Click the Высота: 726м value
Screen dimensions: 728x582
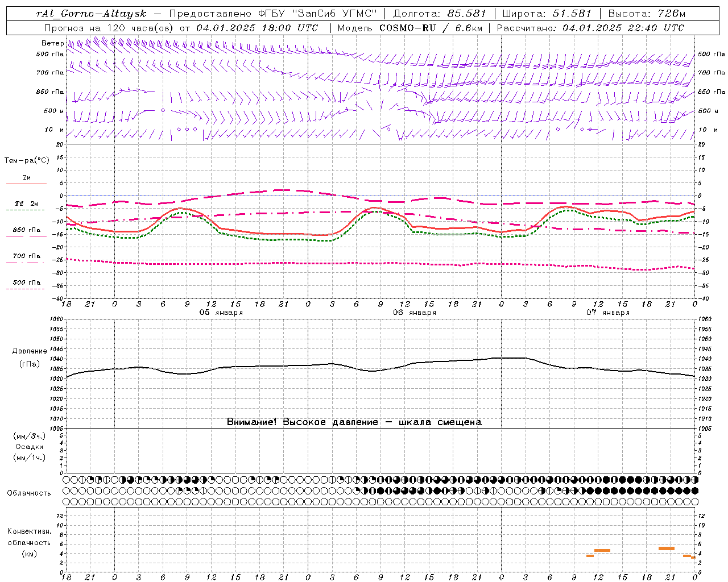[x=647, y=14]
